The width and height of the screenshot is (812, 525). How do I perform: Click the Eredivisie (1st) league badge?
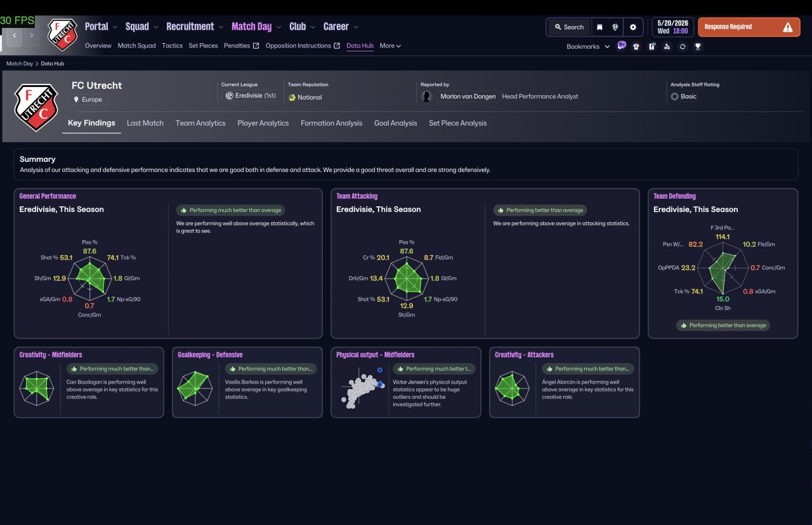pos(251,96)
